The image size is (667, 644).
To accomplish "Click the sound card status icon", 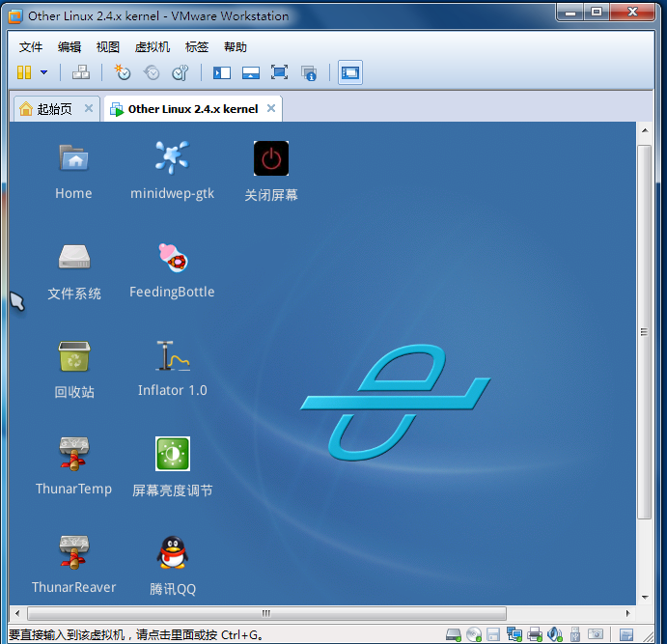I will click(x=555, y=634).
